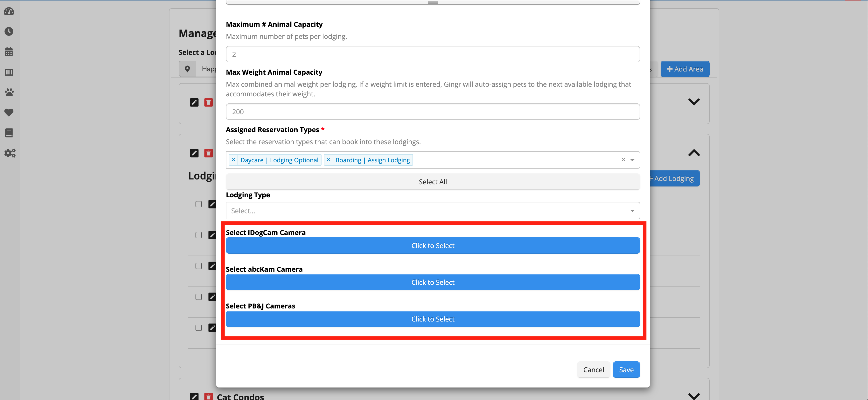Open the location selector dropdown

(x=206, y=69)
